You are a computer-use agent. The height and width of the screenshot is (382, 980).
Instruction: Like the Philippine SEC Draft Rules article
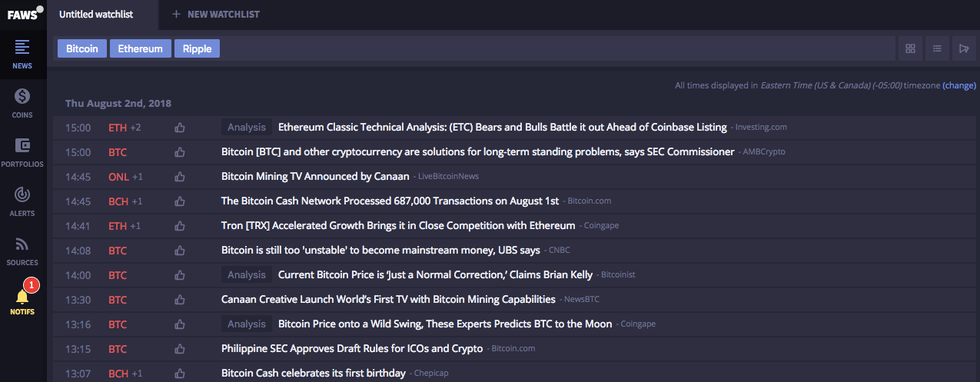(180, 349)
